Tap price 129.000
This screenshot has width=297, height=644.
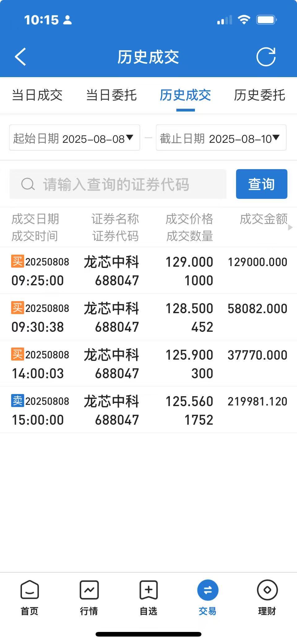[189, 262]
